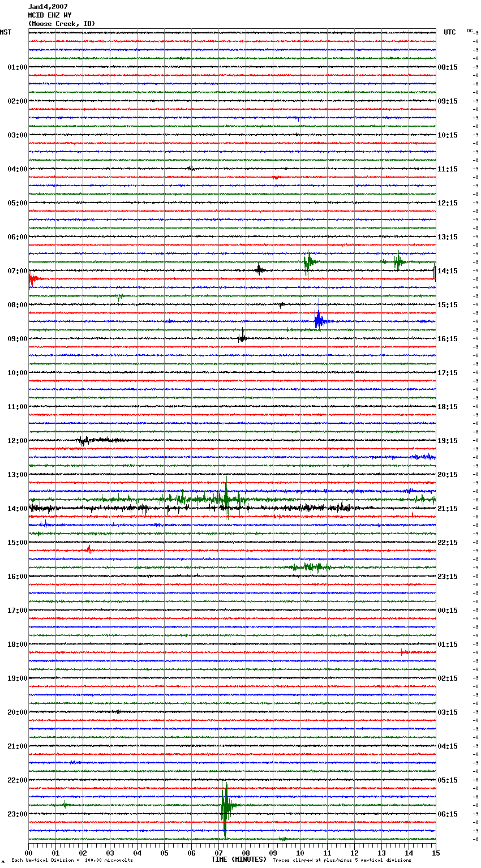Viewport: 481px width, 868px height.
Task: Click minute 15 on the time axis
Action: click(x=436, y=853)
